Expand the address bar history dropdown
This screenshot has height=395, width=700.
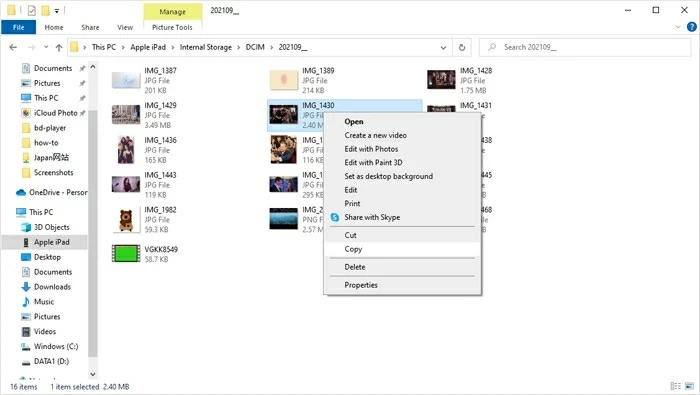(x=443, y=47)
